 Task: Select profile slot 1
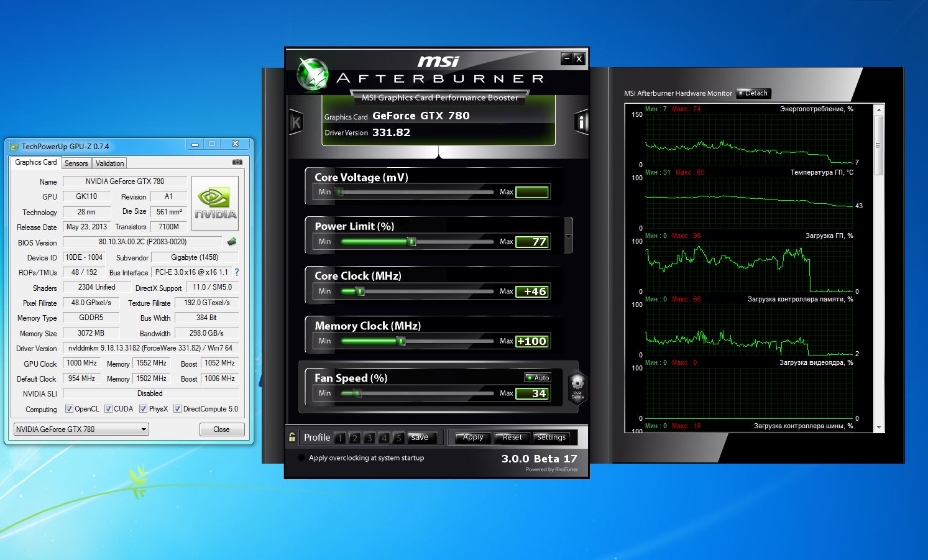click(340, 438)
